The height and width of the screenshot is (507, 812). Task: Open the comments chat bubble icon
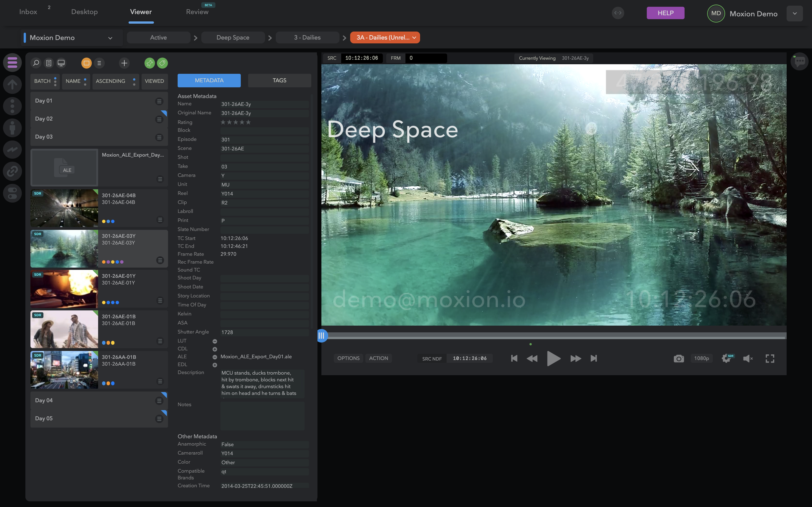coord(800,61)
